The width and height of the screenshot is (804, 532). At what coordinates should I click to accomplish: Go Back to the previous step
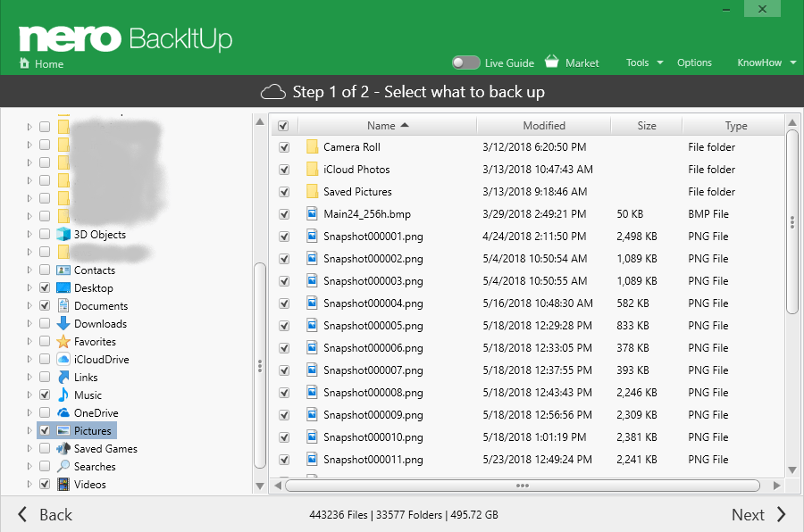(46, 514)
